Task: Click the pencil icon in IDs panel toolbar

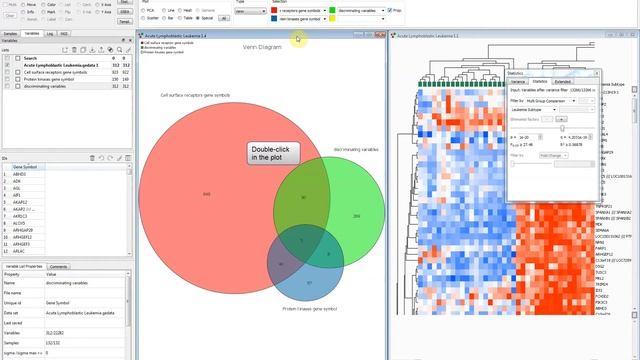Action: pyautogui.click(x=120, y=158)
